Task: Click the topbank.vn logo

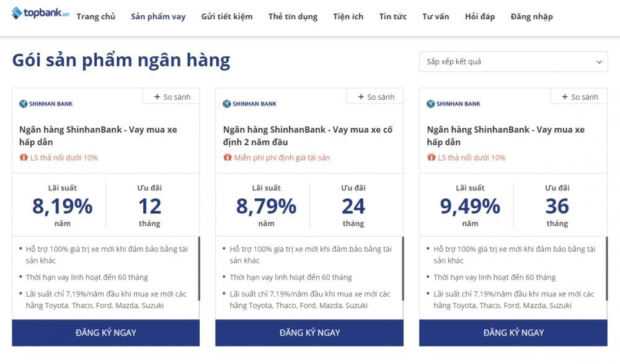Action: pos(41,13)
